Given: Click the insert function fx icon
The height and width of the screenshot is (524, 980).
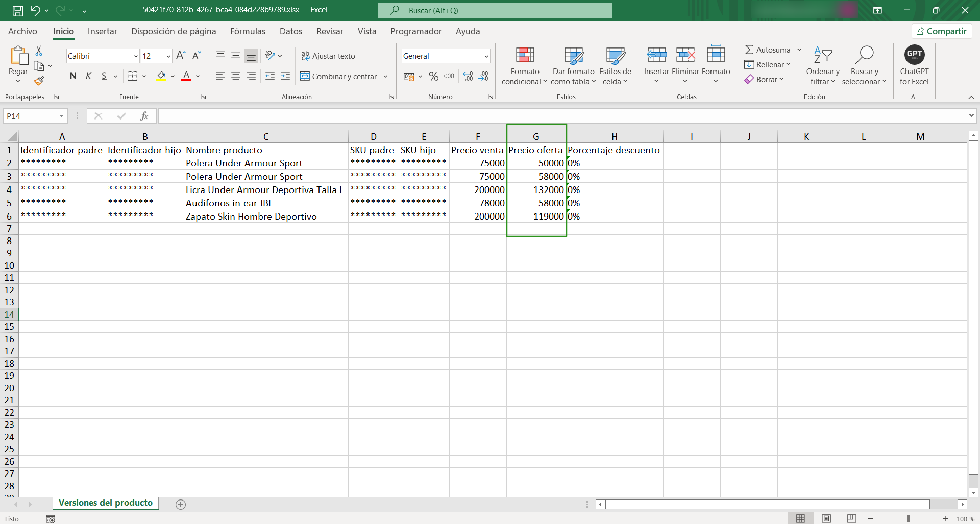Looking at the screenshot, I should click(144, 116).
